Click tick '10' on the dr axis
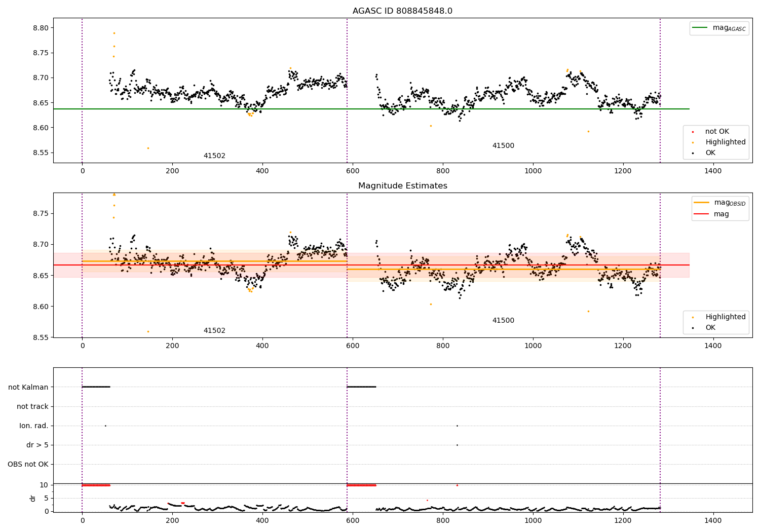 click(44, 485)
